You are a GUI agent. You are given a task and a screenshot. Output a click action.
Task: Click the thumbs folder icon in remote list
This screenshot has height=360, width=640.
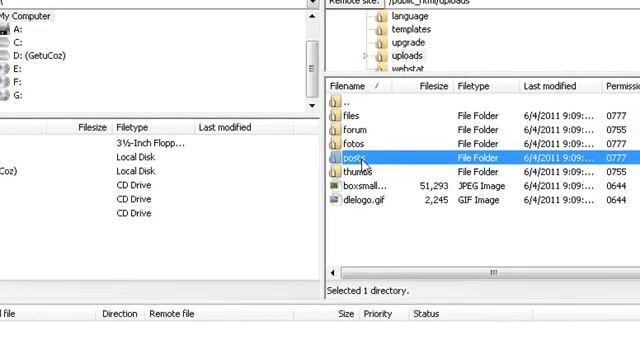[x=335, y=172]
